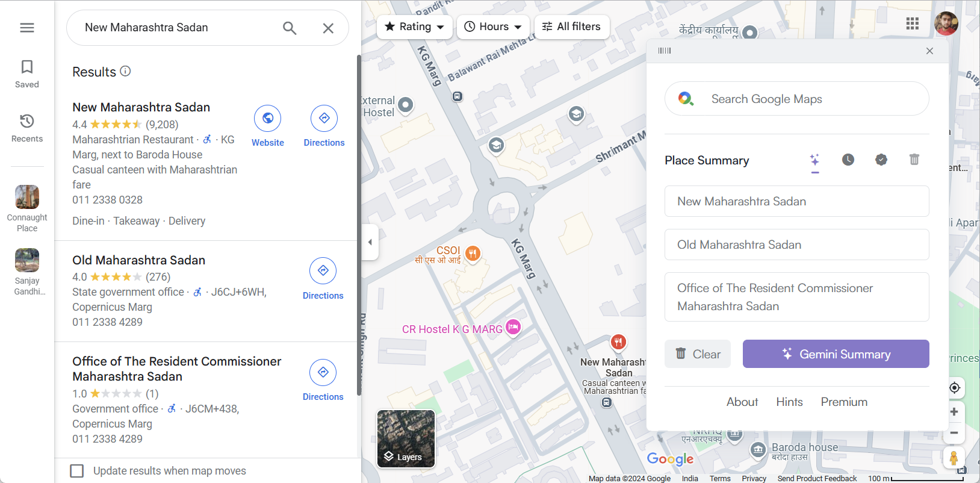Click the verified badge icon in panel
This screenshot has width=980, height=483.
[x=881, y=160]
